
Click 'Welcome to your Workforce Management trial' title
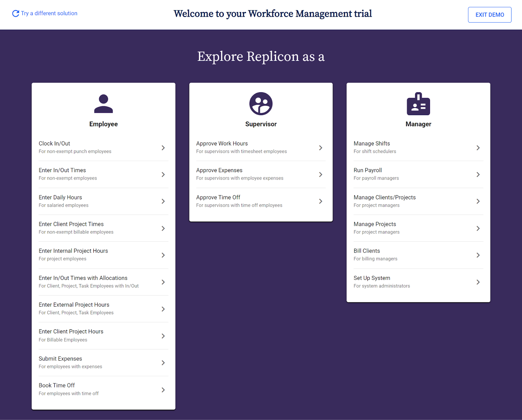pyautogui.click(x=273, y=14)
